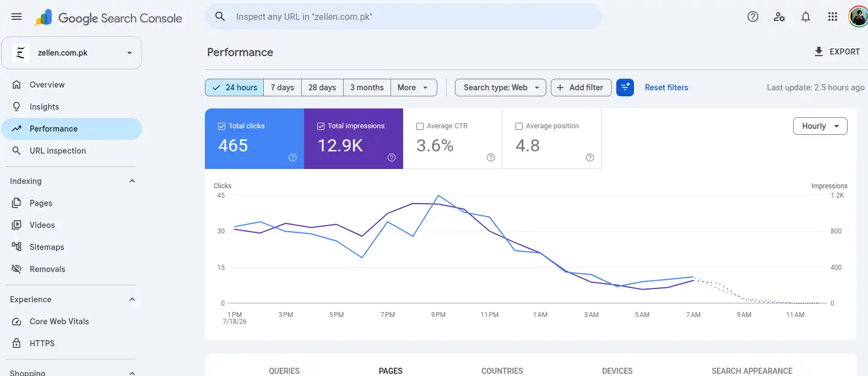
Task: Open the account profile avatar
Action: coord(858,17)
